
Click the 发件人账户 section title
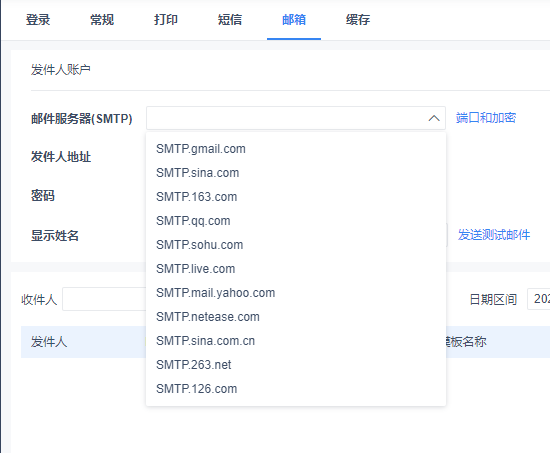point(61,69)
